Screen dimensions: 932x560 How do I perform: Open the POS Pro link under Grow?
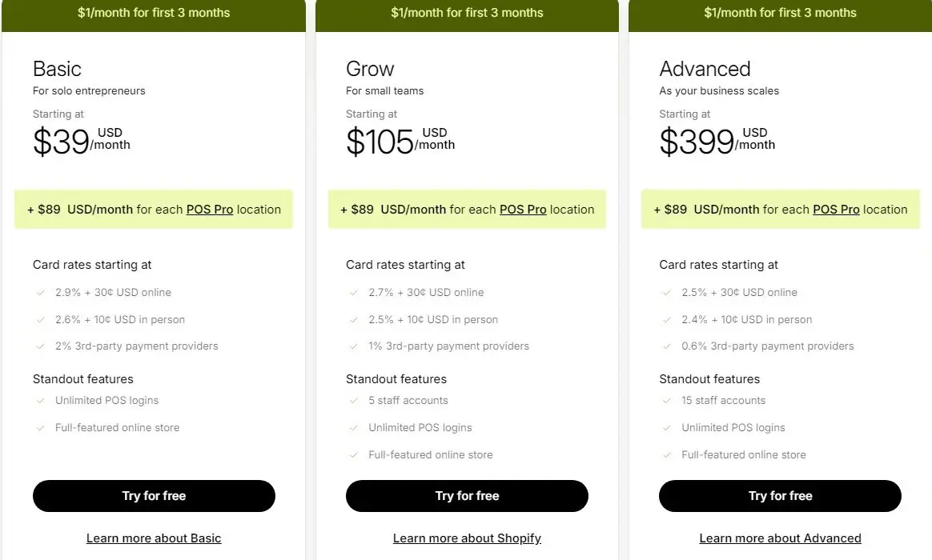(523, 209)
